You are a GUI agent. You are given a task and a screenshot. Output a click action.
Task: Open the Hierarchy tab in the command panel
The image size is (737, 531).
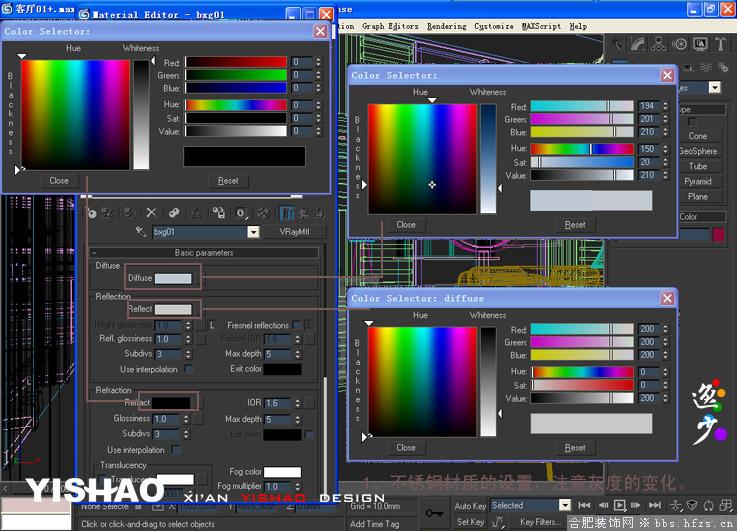(659, 45)
